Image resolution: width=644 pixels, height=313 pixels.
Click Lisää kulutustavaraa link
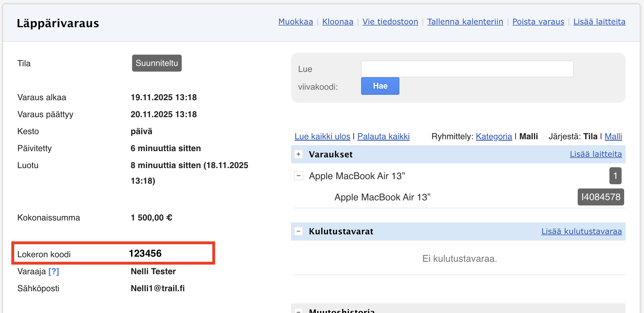click(581, 231)
